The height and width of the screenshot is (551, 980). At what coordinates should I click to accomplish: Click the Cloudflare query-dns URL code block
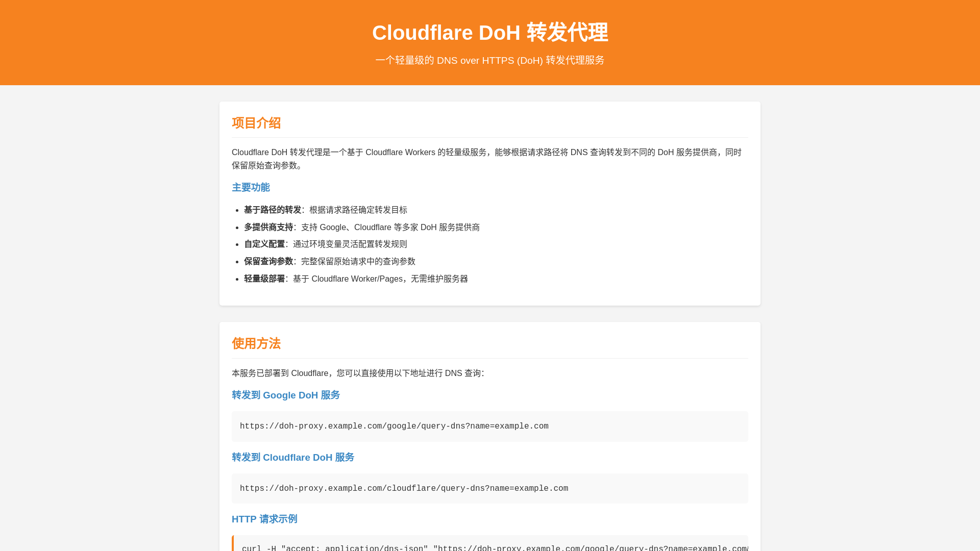(x=490, y=488)
